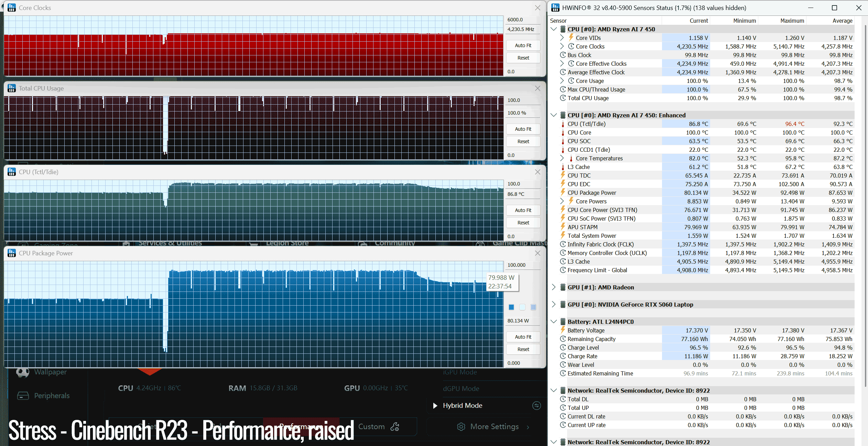
Task: Click the Infinity Fabric Clock (FCLK) icon
Action: tap(563, 244)
